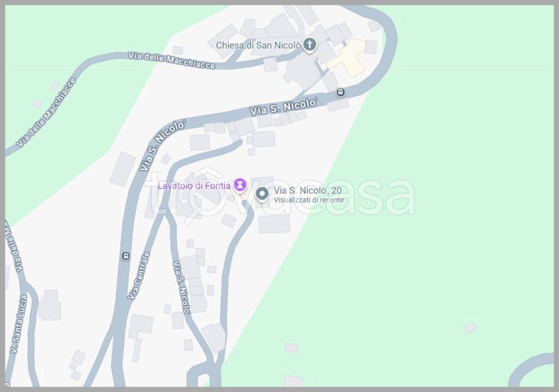
Task: Select the isolated small building in the green area
Action: tap(470, 328)
